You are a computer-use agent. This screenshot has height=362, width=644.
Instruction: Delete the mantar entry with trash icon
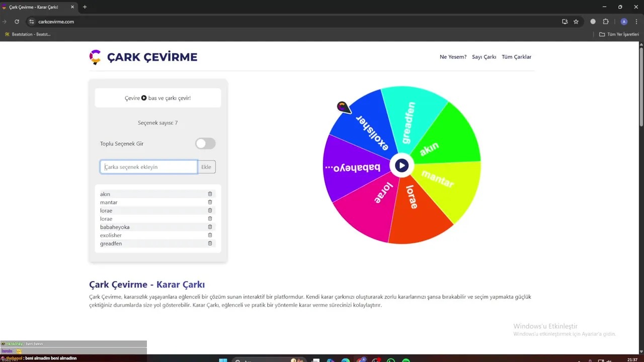pyautogui.click(x=210, y=202)
